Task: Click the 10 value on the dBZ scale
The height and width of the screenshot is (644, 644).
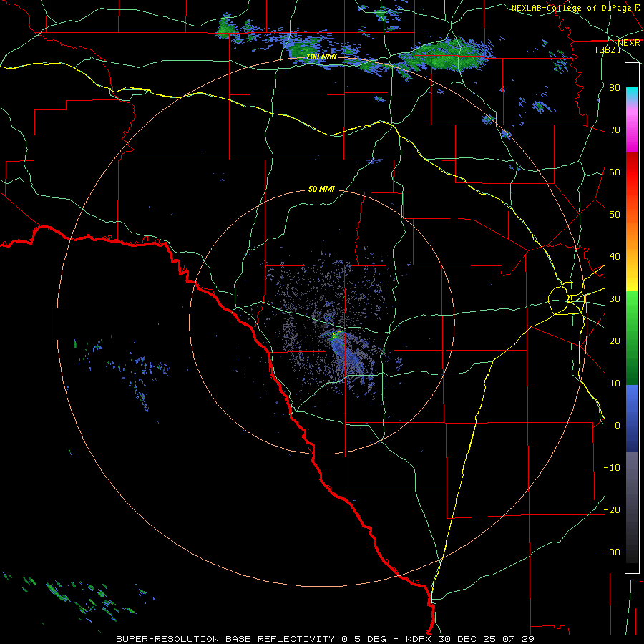Action: (x=615, y=384)
